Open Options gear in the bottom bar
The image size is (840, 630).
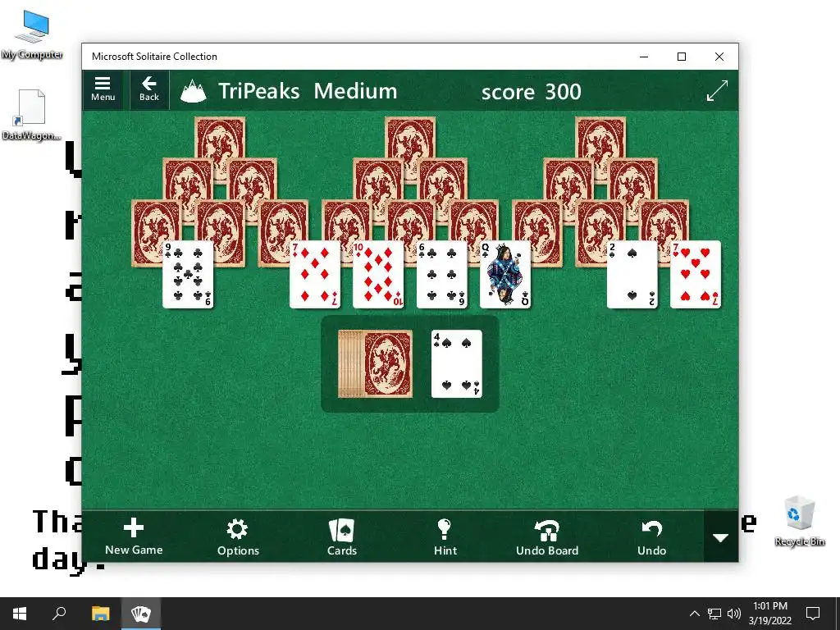click(x=238, y=536)
